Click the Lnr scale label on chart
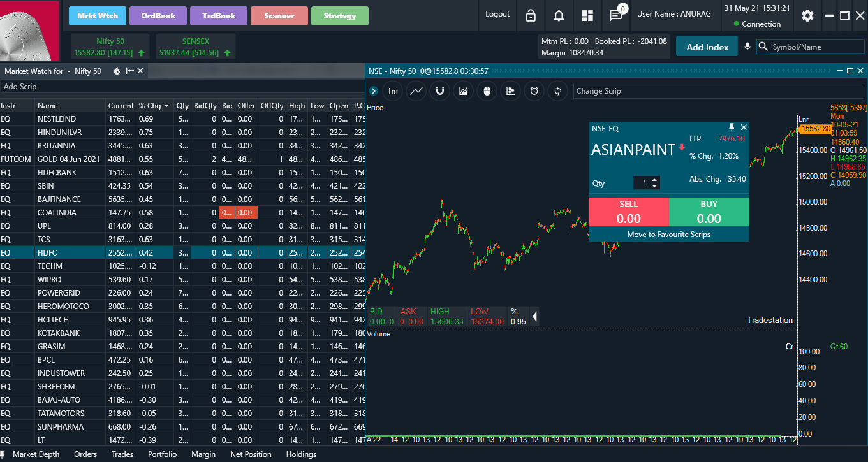 803,119
